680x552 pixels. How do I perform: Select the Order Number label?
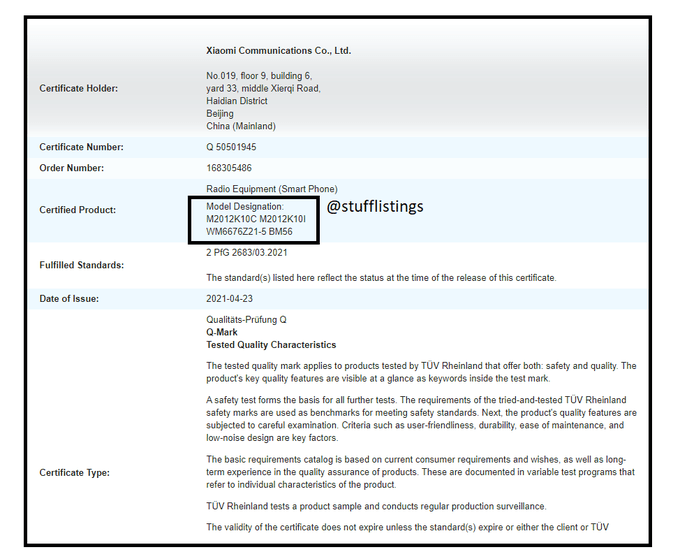click(72, 168)
